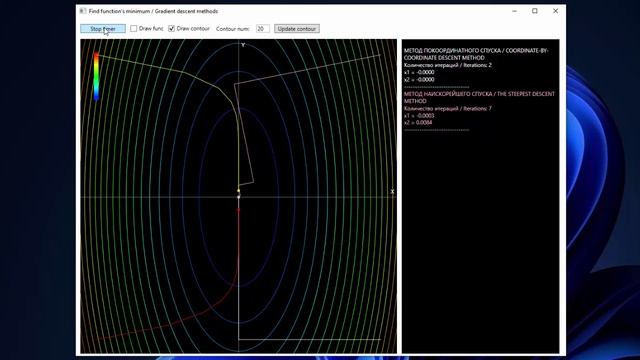Click the app icon in the title bar

coord(83,11)
